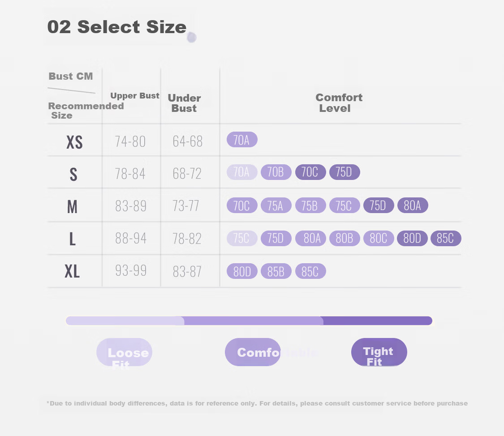The height and width of the screenshot is (436, 504).
Task: Select the 70B badge in S row
Action: click(x=276, y=172)
